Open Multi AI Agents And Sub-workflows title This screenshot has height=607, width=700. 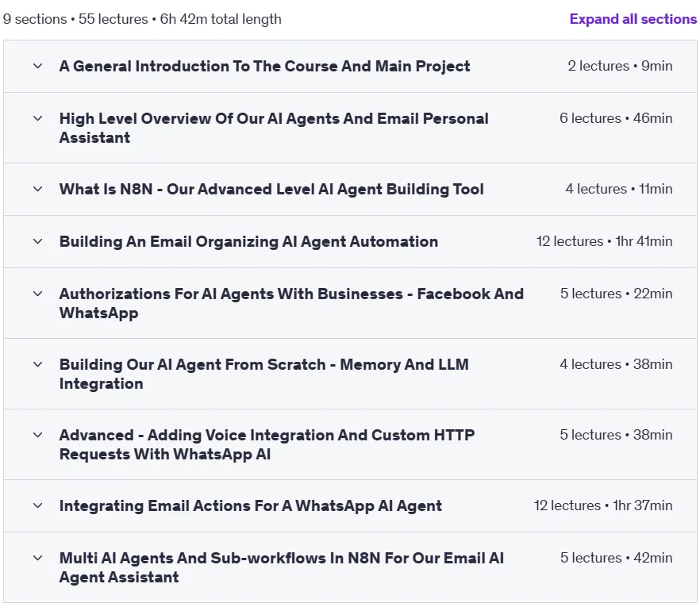tap(281, 568)
